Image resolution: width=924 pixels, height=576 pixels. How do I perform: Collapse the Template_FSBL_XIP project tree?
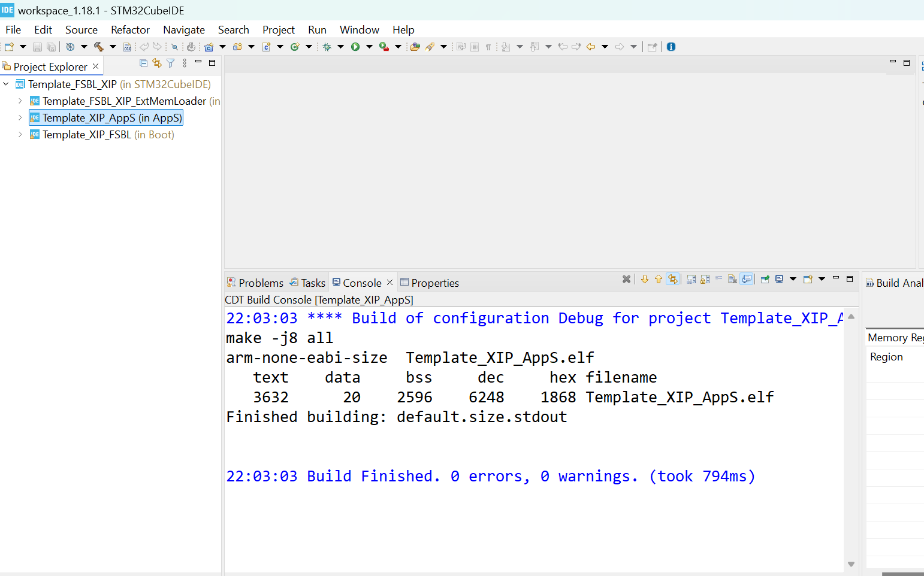(x=6, y=84)
